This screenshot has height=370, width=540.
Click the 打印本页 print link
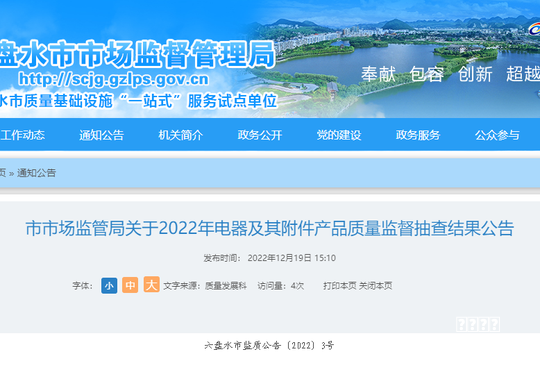[x=340, y=286]
